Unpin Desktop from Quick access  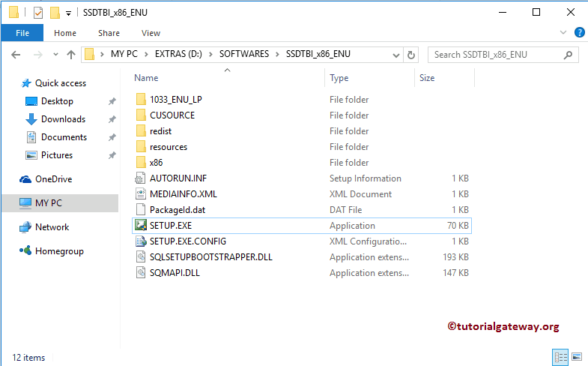[112, 101]
